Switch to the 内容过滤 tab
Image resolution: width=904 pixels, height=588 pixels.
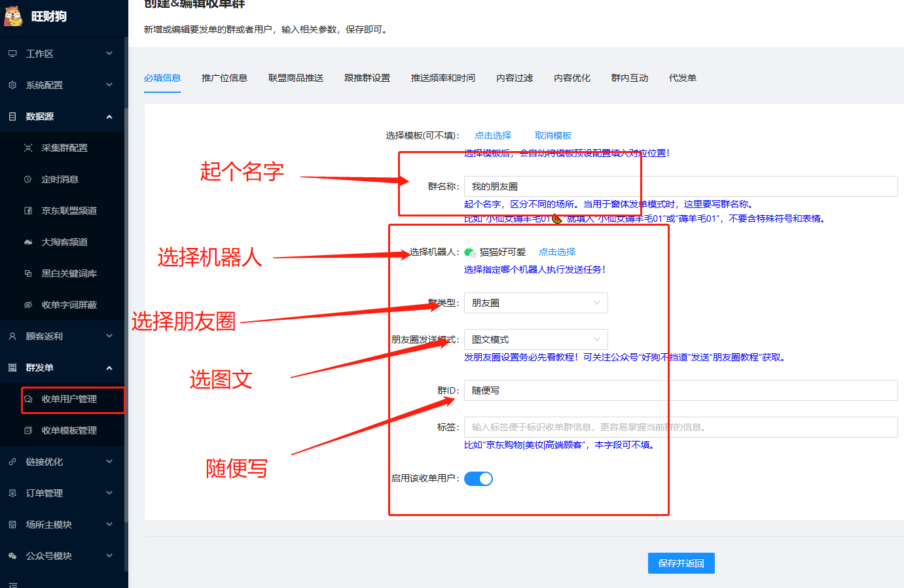515,78
